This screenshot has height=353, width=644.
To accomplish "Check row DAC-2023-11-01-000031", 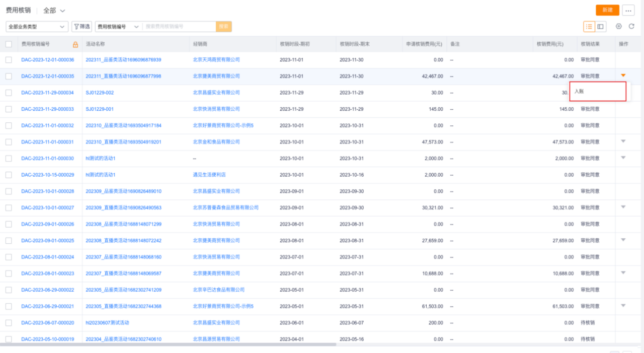I will pyautogui.click(x=9, y=142).
